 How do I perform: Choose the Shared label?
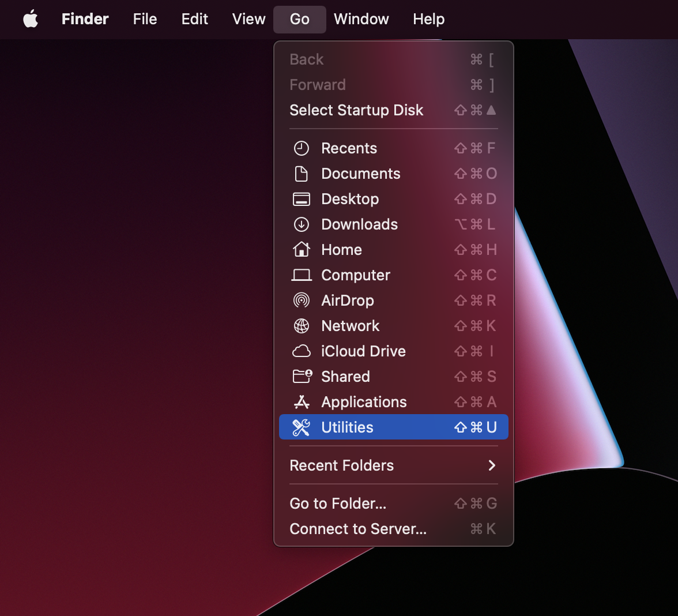point(345,376)
